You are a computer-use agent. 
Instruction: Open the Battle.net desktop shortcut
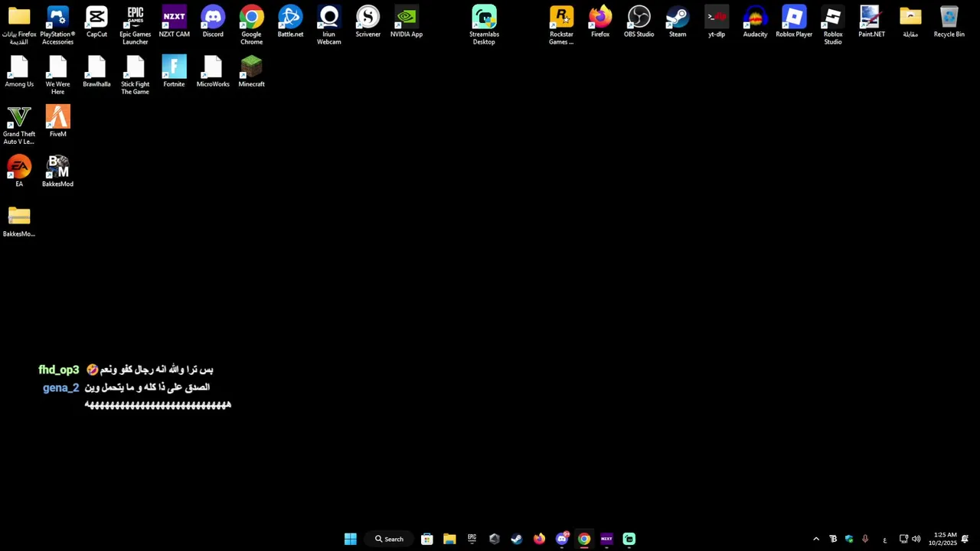(290, 22)
